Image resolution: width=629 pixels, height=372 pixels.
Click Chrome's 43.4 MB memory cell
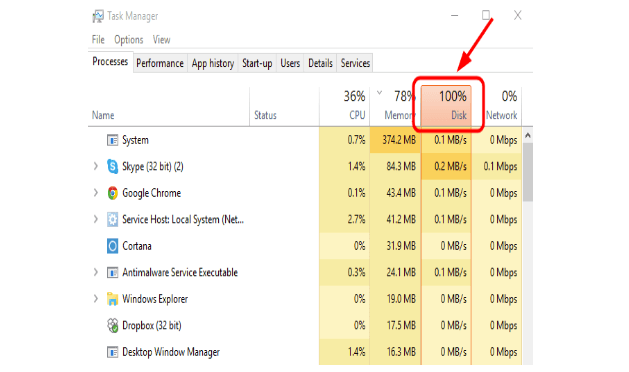[x=395, y=193]
